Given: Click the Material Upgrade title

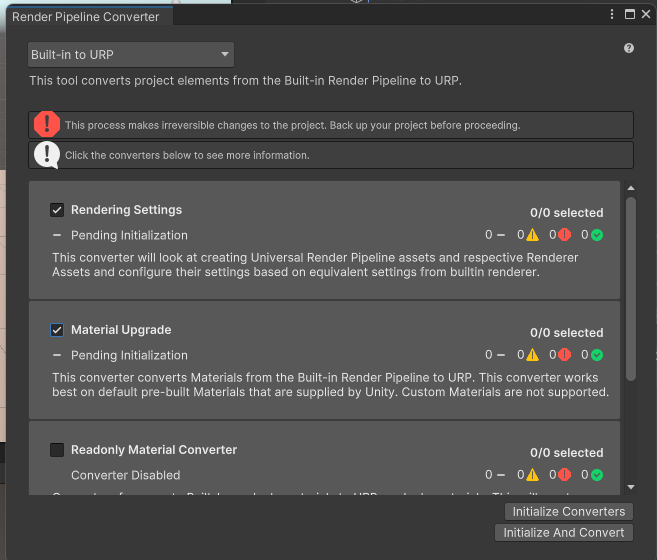Looking at the screenshot, I should point(121,330).
